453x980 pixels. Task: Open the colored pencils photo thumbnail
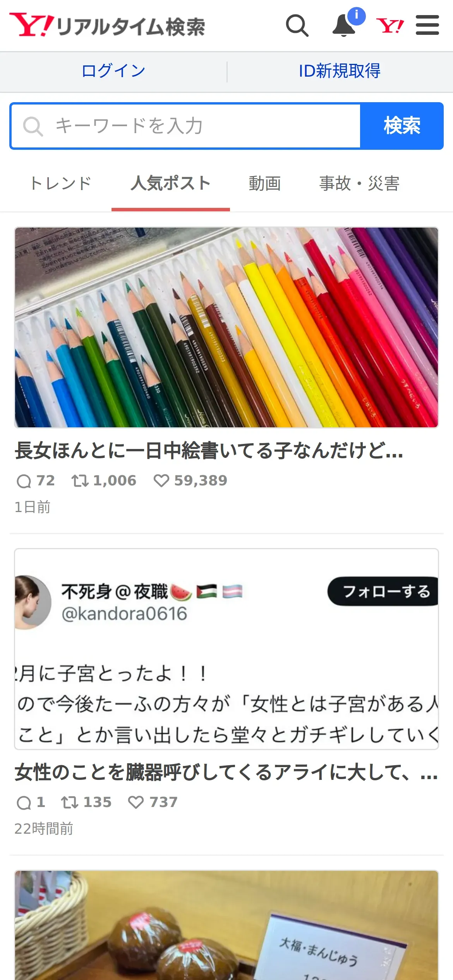[x=226, y=327]
